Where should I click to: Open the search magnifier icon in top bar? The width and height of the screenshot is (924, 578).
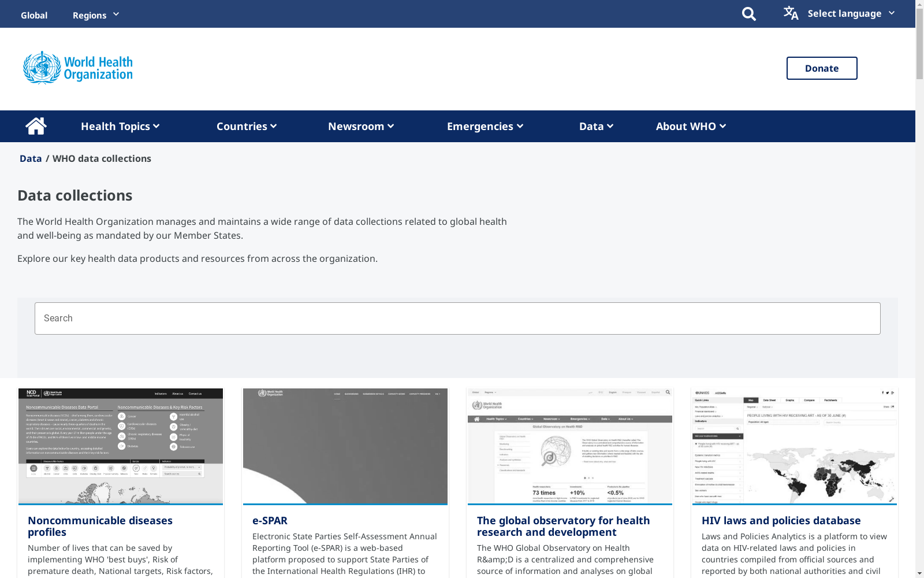tap(748, 14)
